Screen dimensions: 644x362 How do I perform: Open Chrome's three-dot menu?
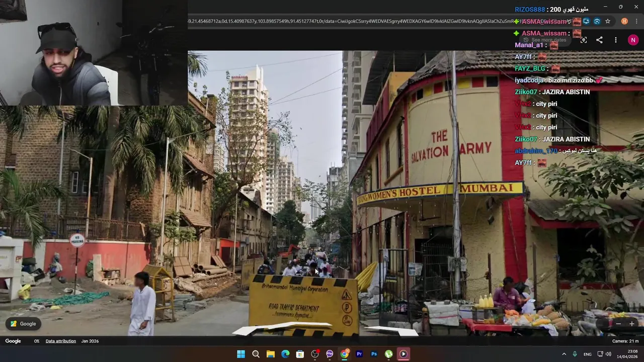(636, 21)
